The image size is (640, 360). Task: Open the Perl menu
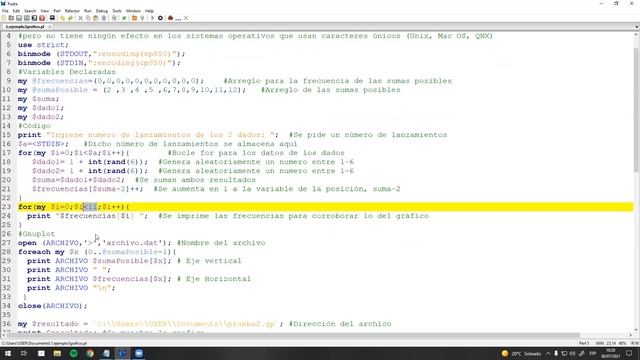(57, 11)
